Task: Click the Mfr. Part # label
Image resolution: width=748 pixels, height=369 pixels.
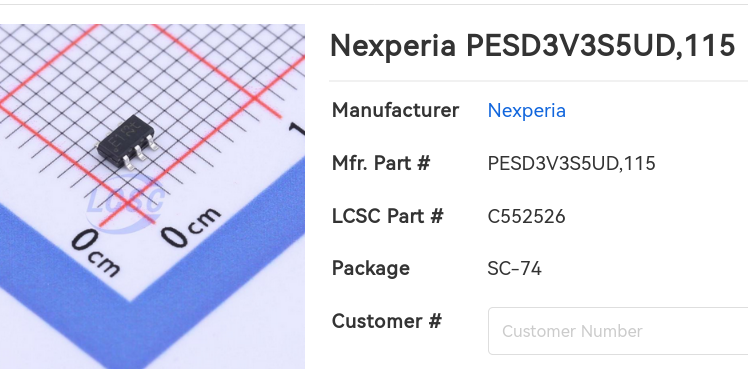Action: pos(381,164)
